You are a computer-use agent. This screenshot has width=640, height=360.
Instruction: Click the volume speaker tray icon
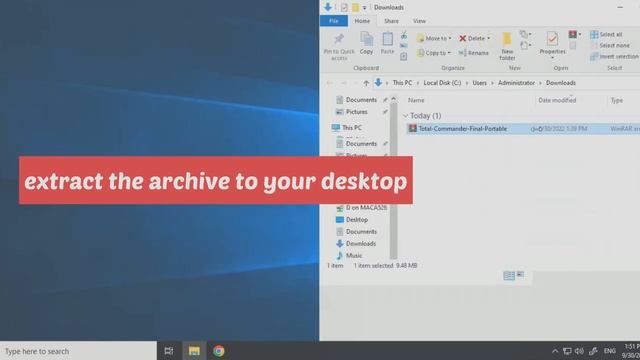pyautogui.click(x=579, y=351)
